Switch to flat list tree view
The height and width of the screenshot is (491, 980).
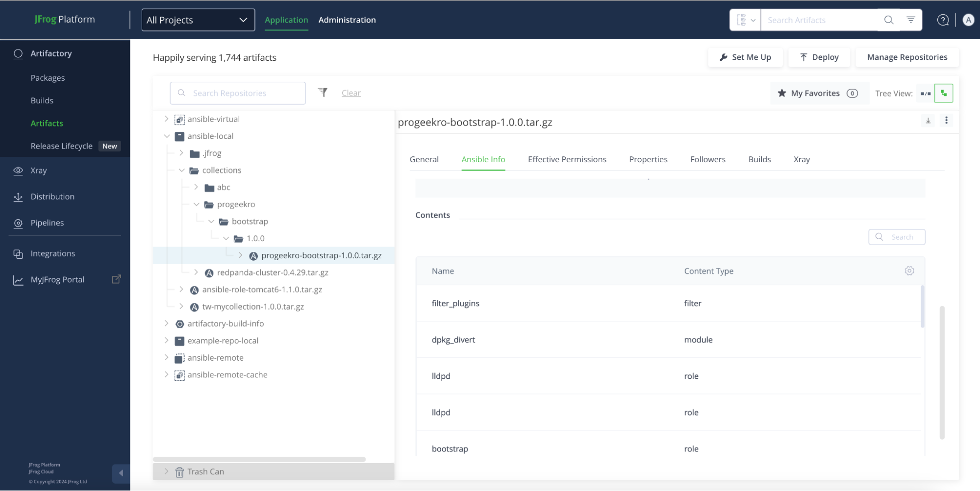tap(925, 94)
